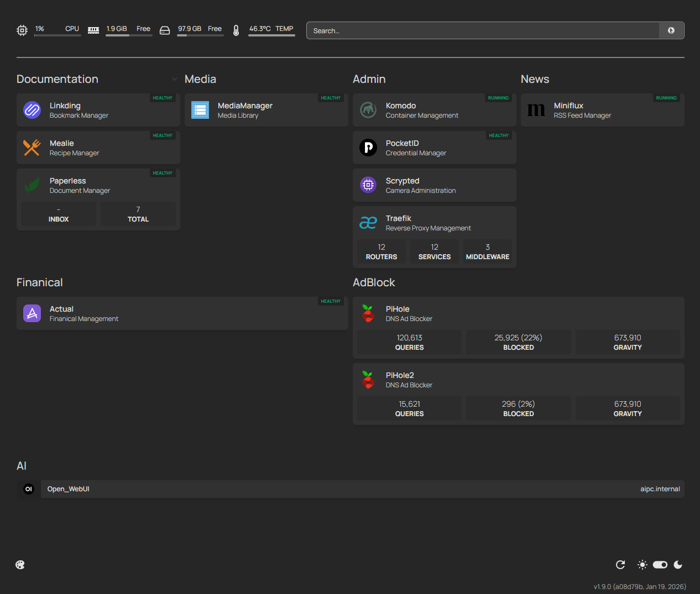
Task: Click the Actual financial management icon
Action: [x=32, y=313]
